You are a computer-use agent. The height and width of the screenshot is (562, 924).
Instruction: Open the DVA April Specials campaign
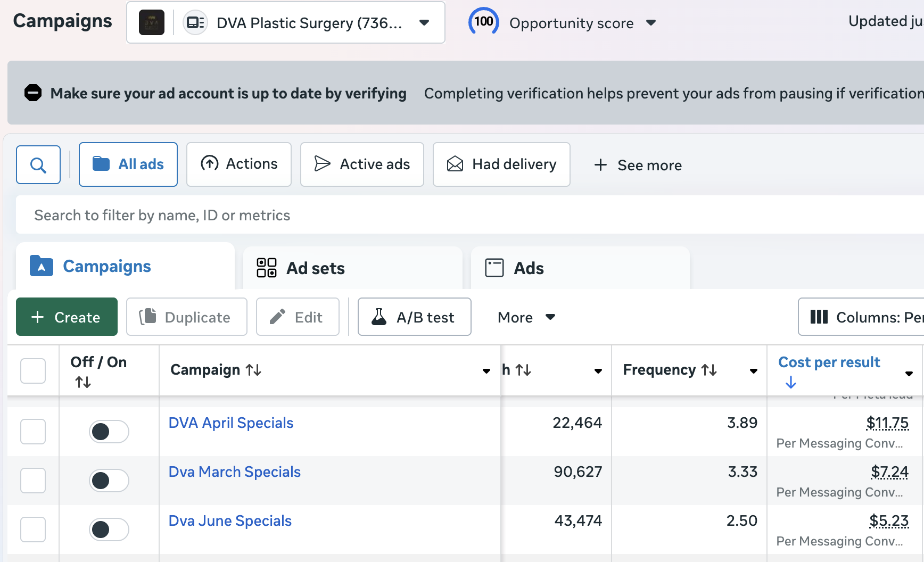click(231, 423)
